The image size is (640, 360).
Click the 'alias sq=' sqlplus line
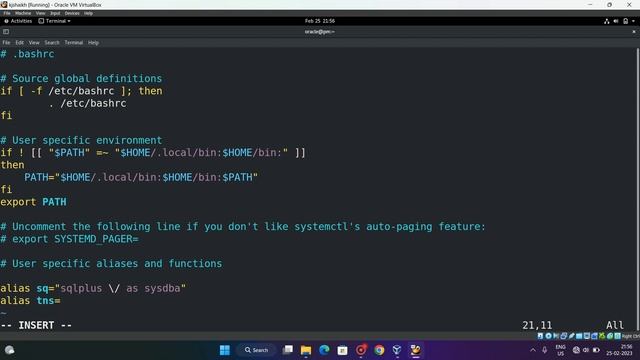pyautogui.click(x=93, y=288)
